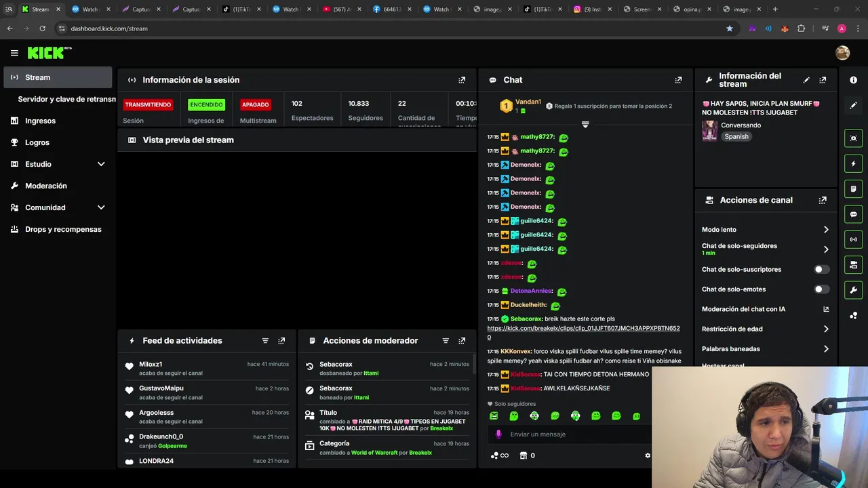Toggle the stream preview widget in right sidebar
Screen dimensions: 868x488
[853, 138]
